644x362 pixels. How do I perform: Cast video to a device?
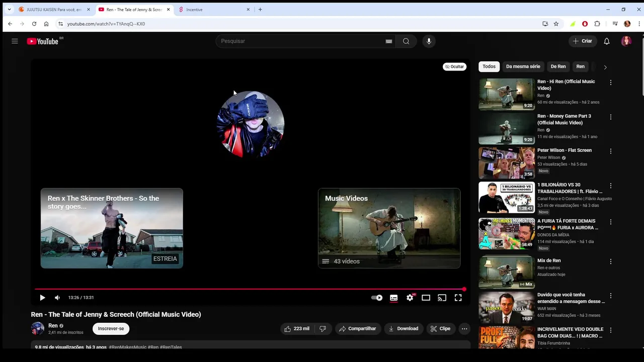442,298
